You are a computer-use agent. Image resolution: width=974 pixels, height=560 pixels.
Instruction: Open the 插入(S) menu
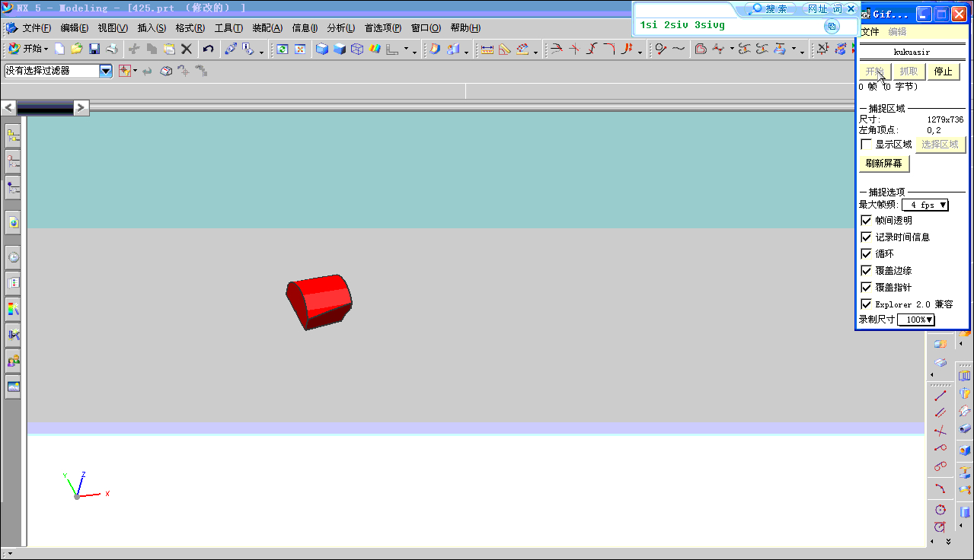[x=152, y=28]
